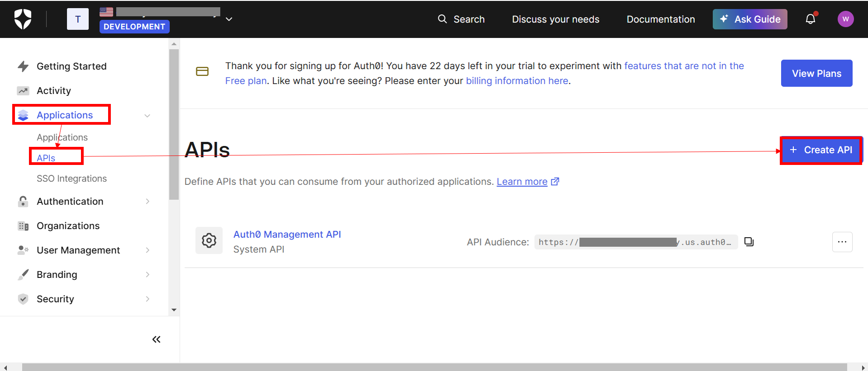Viewport: 868px width, 371px height.
Task: Open the three-dot menu for Auth0 Management API
Action: coord(842,242)
